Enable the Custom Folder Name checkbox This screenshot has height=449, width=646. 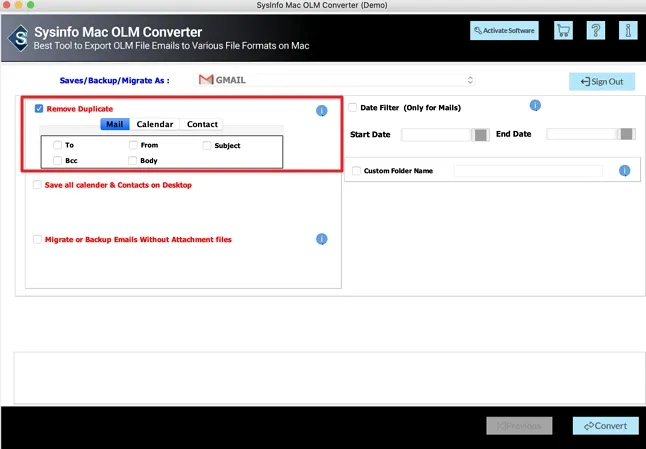tap(356, 171)
